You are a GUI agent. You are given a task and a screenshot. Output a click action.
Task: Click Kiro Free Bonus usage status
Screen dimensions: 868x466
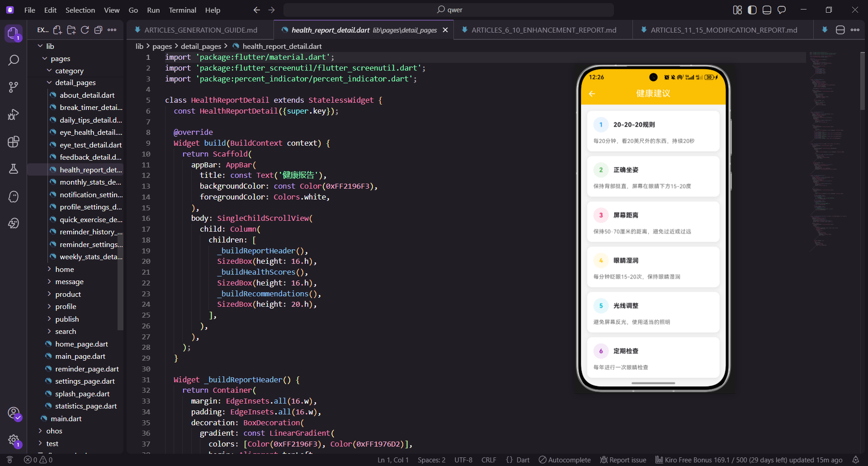[x=749, y=460]
